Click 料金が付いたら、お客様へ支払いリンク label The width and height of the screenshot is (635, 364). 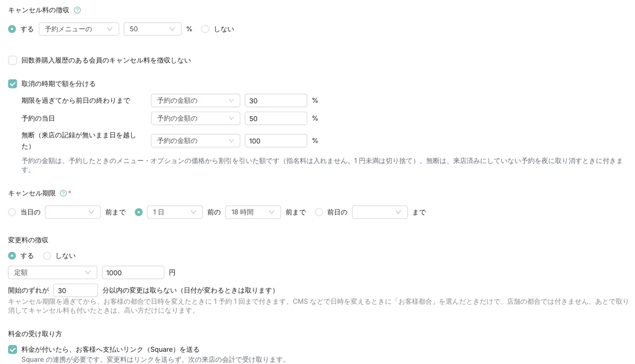tap(111, 349)
